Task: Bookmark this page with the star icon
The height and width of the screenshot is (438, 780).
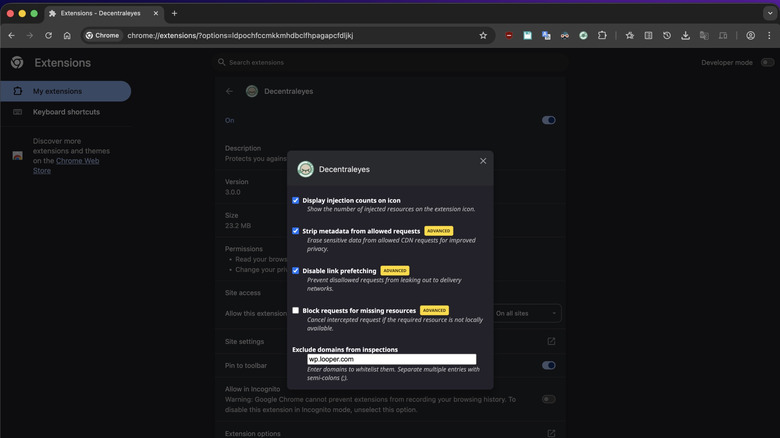Action: [483, 35]
